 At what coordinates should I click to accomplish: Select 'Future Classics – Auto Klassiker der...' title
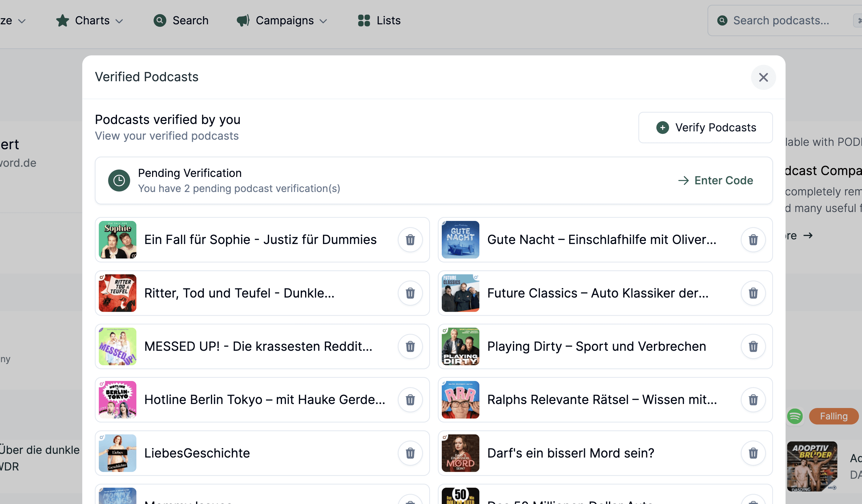(598, 293)
